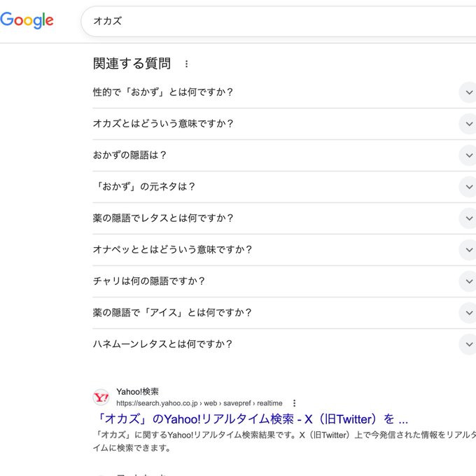Open the「オカズ」のYahoo!リアルタイム検索 result title
The height and width of the screenshot is (476, 476).
click(251, 419)
